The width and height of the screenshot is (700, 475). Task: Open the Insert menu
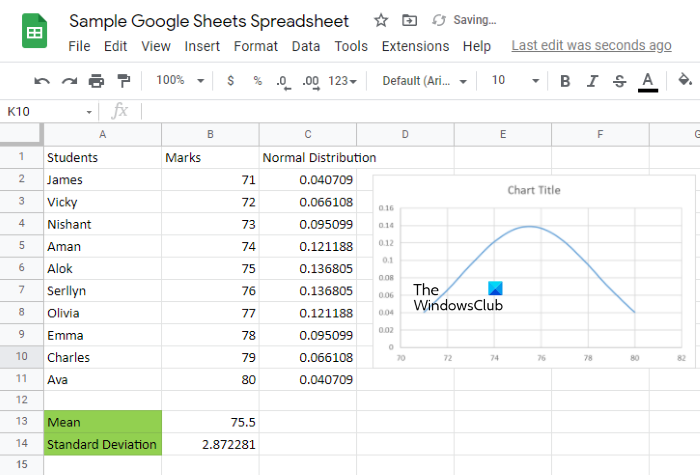click(x=203, y=46)
